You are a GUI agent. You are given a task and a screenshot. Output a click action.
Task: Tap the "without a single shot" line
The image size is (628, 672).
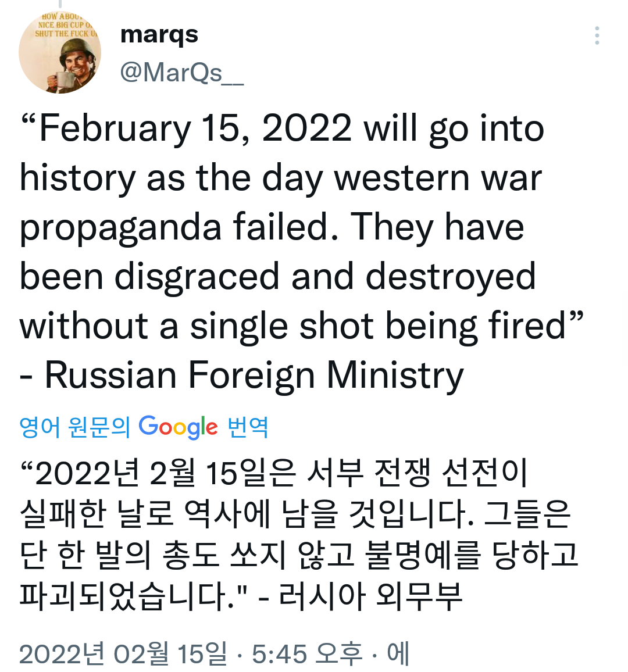[x=301, y=326]
